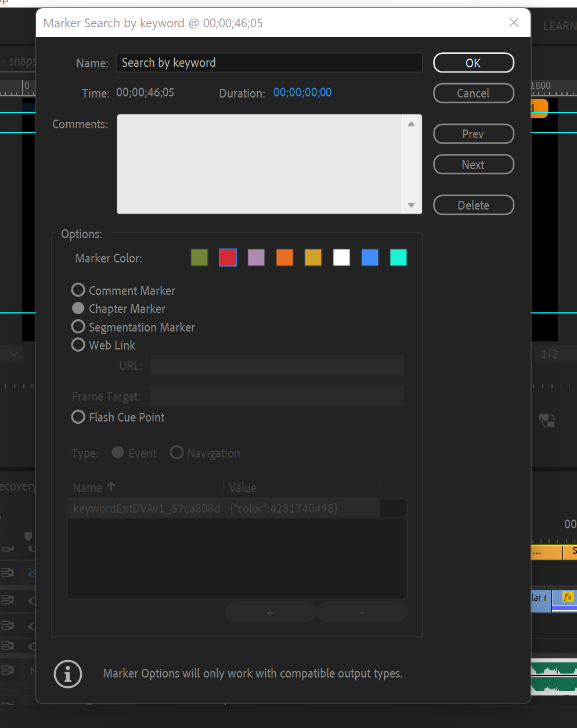Click the sync settings icon in the monitor panel
The width and height of the screenshot is (577, 728).
click(546, 420)
